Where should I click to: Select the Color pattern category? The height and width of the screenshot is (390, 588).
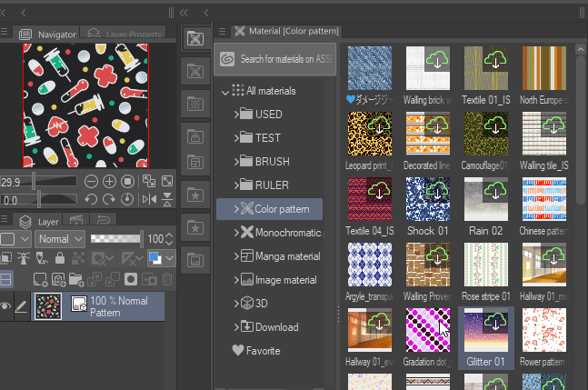coord(269,209)
